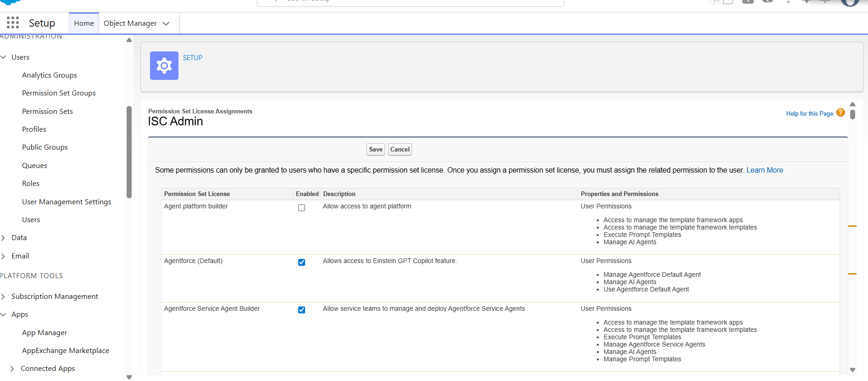Click 'Use Agentforce Default Agent' permission text
The height and width of the screenshot is (381, 868).
pyautogui.click(x=646, y=290)
